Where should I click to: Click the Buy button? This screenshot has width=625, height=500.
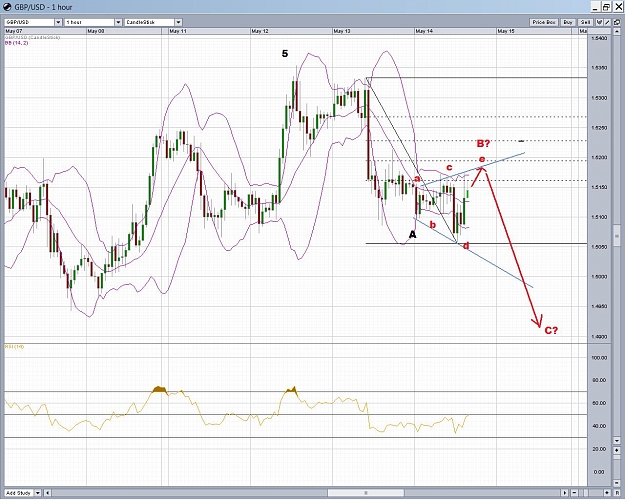[x=568, y=22]
